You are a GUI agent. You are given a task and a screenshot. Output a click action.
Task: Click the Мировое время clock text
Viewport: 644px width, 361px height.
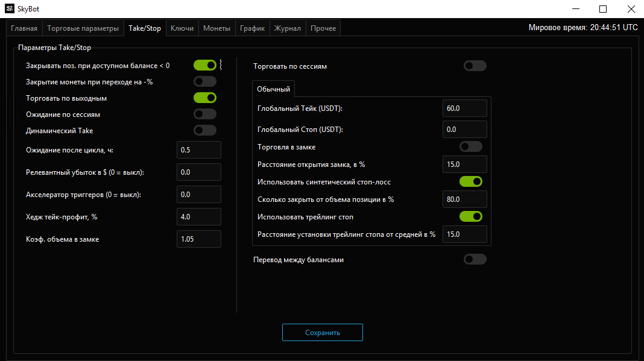[583, 28]
